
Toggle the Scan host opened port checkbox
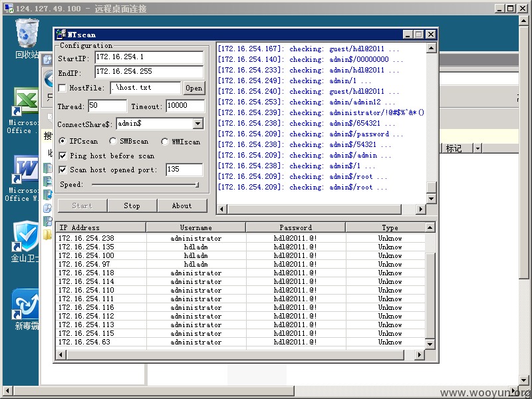coord(63,170)
